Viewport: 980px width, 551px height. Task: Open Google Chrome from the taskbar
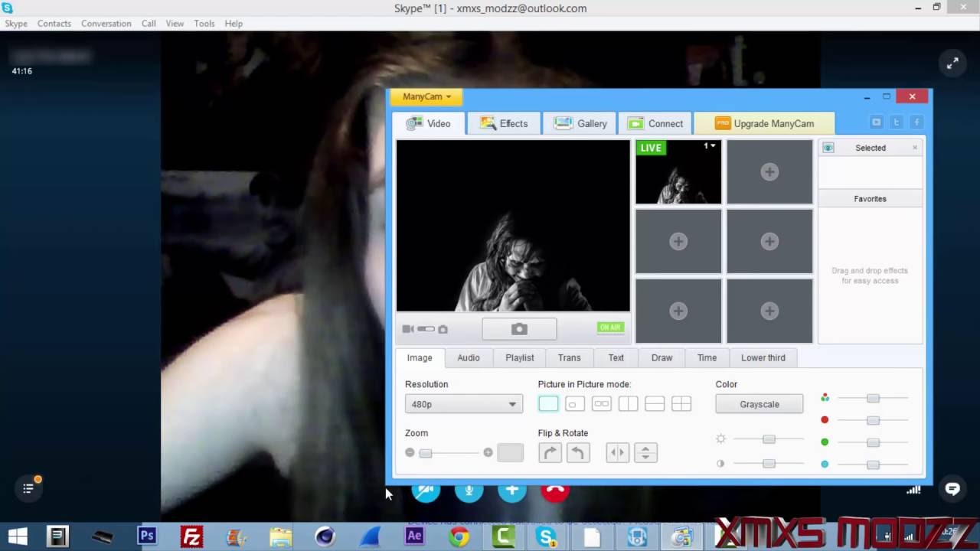(459, 536)
